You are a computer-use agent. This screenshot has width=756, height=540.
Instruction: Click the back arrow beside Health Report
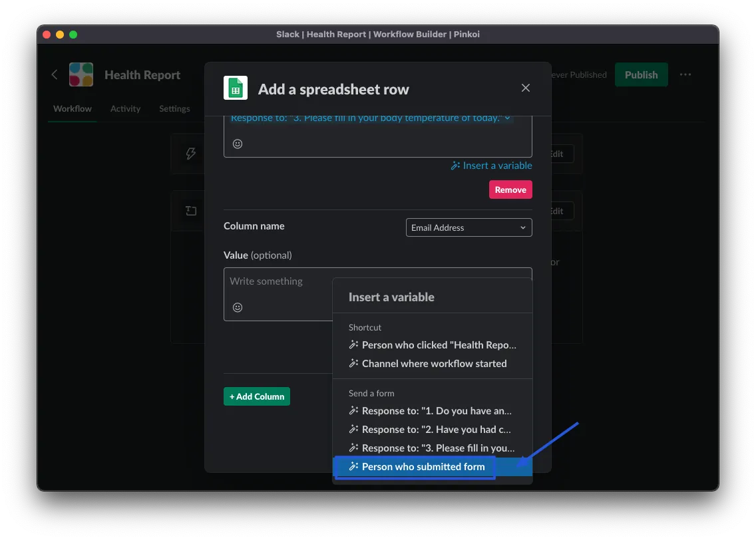coord(55,74)
